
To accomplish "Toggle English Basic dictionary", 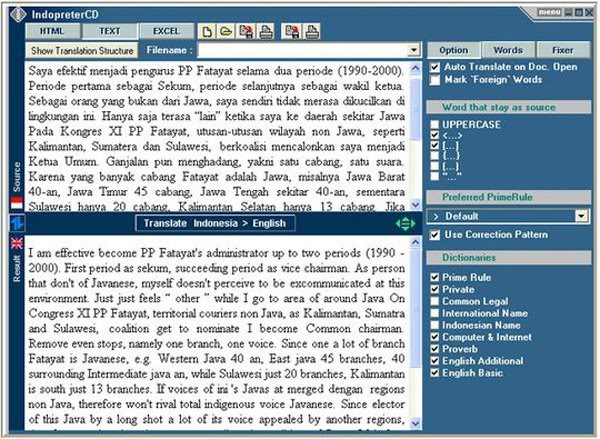I will click(434, 373).
